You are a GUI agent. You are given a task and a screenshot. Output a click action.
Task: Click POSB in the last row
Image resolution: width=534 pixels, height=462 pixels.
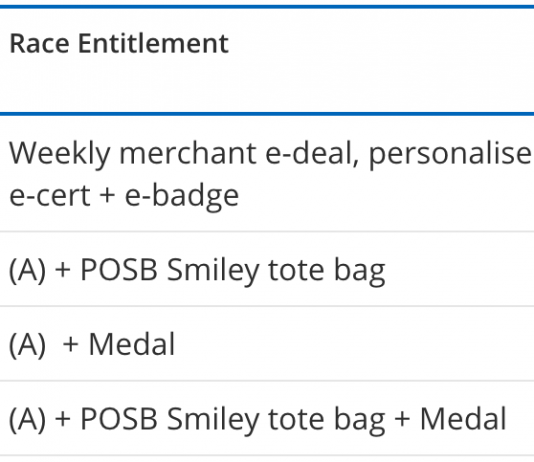coord(119,419)
